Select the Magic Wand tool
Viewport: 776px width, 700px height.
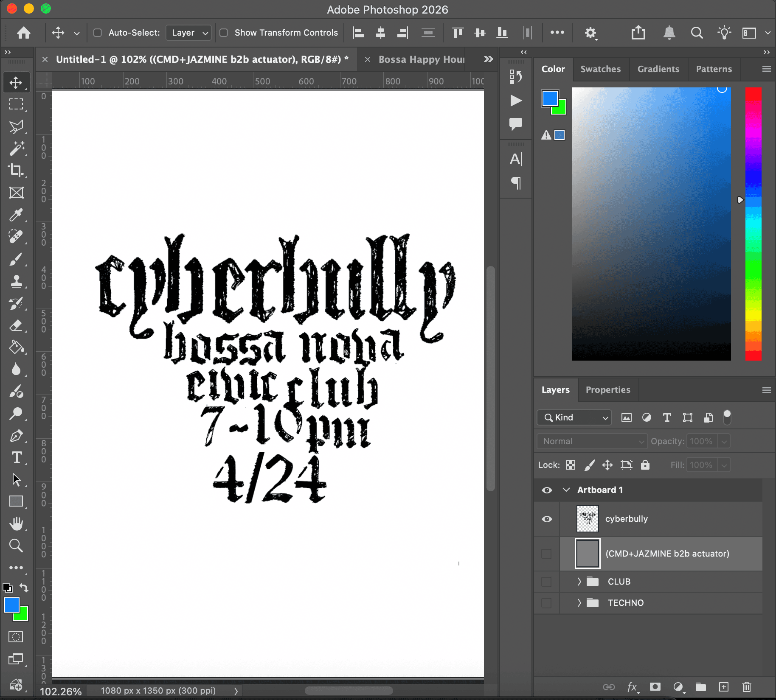tap(16, 148)
